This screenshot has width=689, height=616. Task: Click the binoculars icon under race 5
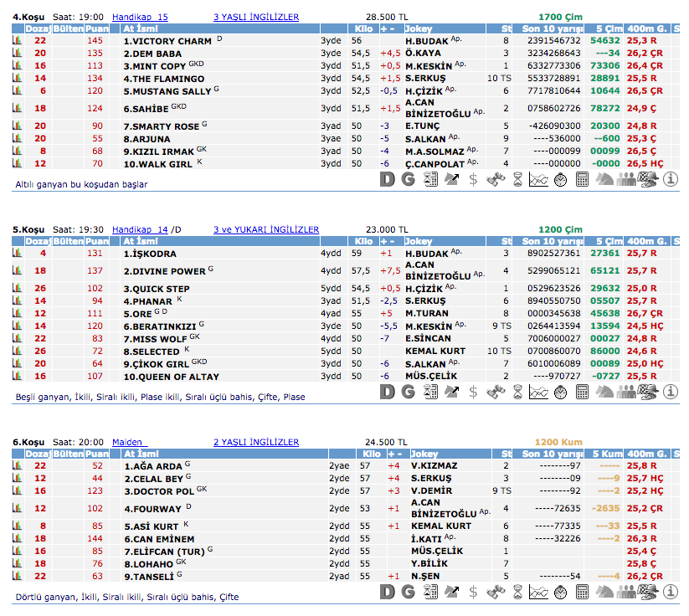coord(495,391)
